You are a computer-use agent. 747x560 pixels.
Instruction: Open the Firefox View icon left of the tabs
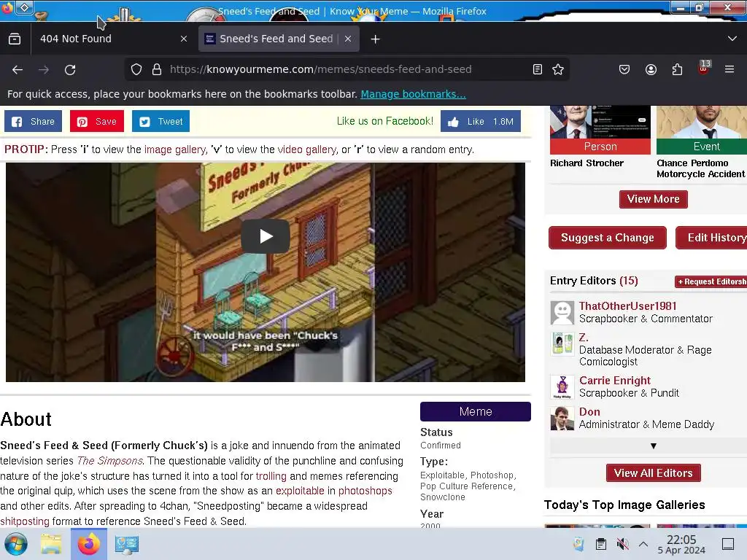click(x=15, y=39)
